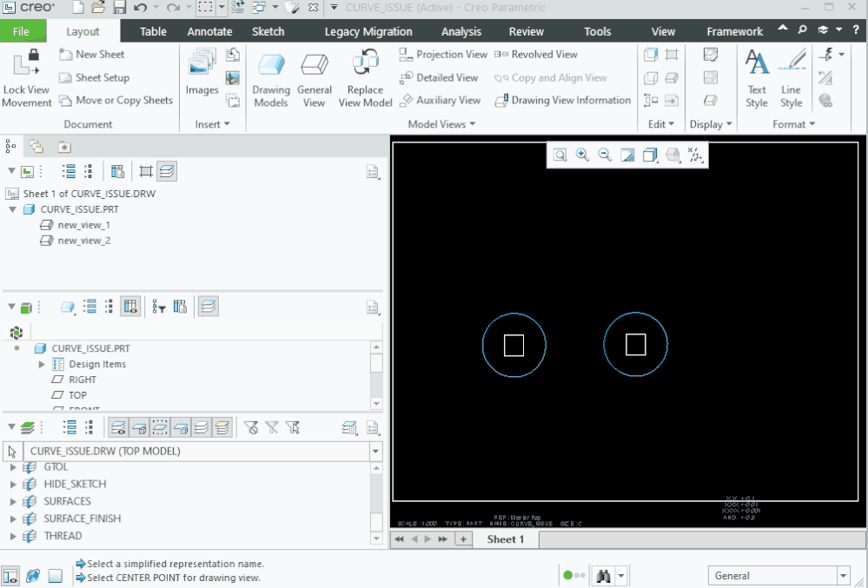
Task: Expand the GTOL layer
Action: (13, 467)
